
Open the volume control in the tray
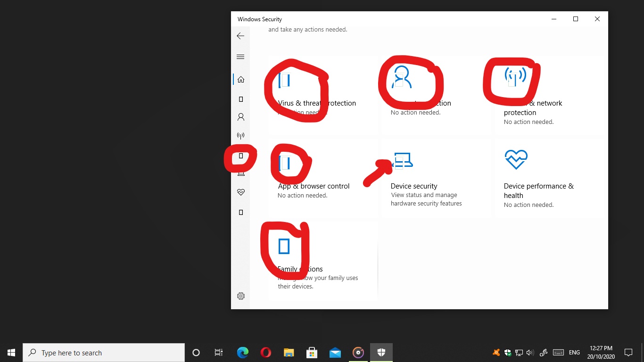530,353
